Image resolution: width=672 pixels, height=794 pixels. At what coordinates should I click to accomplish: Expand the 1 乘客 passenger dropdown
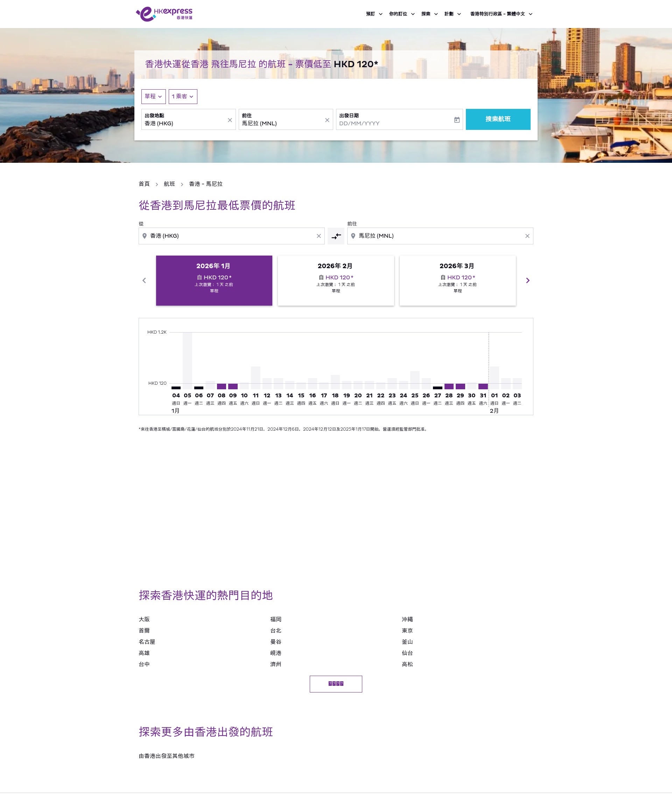[x=183, y=96]
